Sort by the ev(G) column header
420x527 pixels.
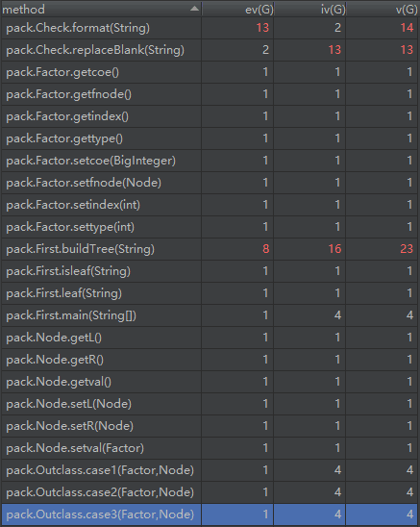pyautogui.click(x=238, y=9)
